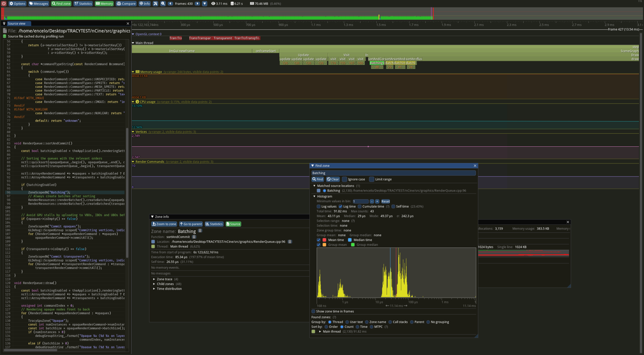
Task: Copy function name sortAndCommit icon
Action: (194, 236)
